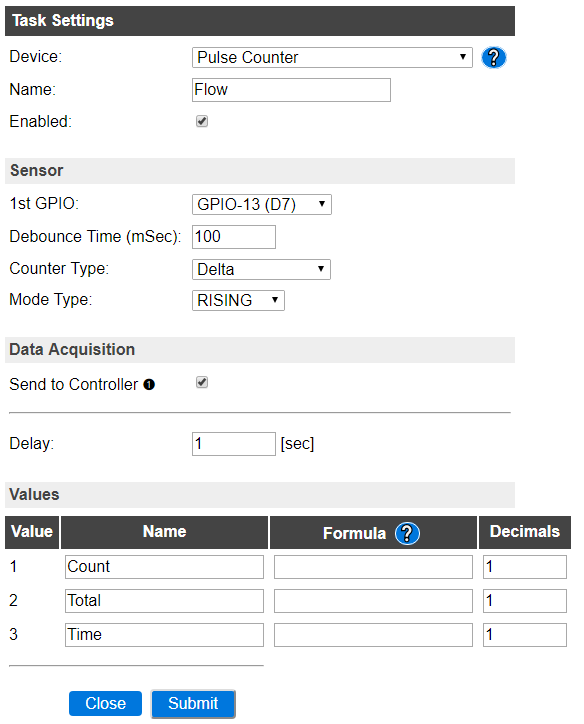Click the Formula field for Time row
584x724 pixels.
point(373,635)
